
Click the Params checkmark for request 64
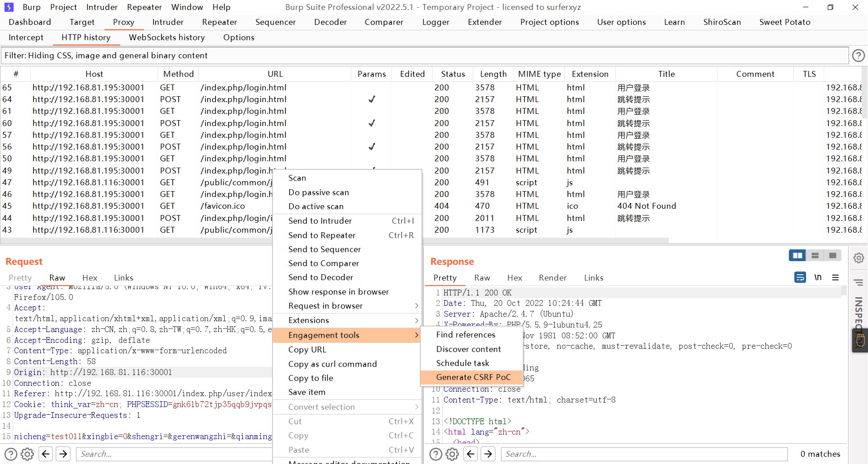pyautogui.click(x=372, y=99)
